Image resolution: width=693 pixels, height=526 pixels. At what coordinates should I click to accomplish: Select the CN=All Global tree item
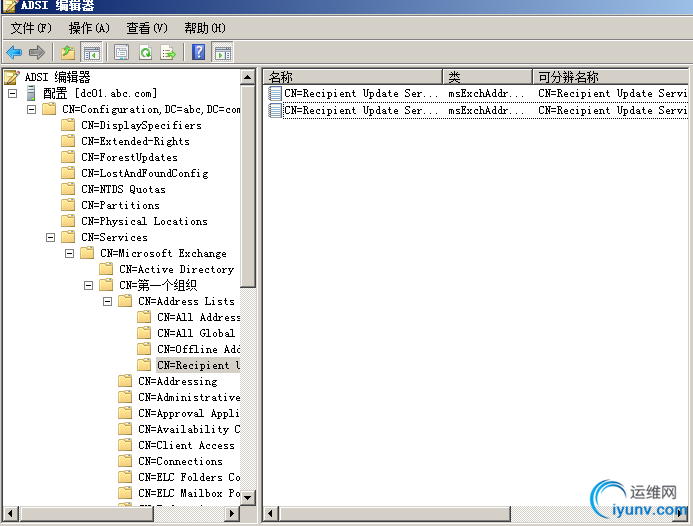(x=196, y=333)
